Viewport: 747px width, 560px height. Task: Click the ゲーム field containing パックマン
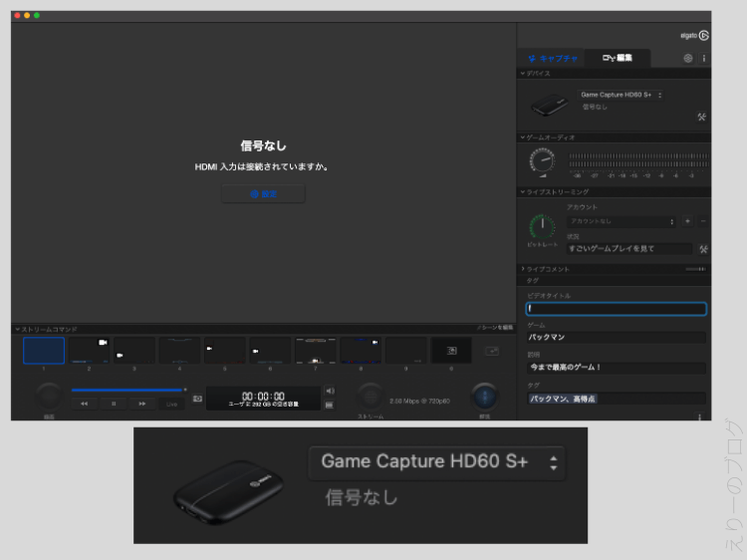click(x=616, y=338)
